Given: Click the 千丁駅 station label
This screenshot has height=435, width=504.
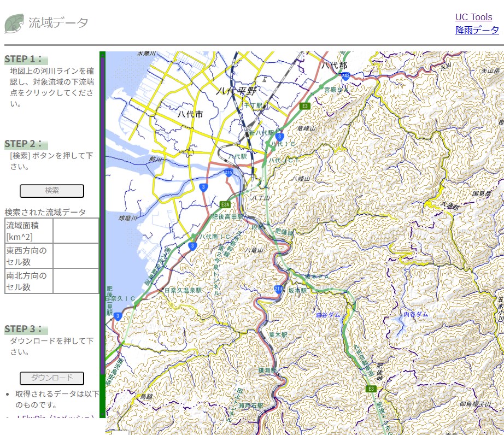Looking at the screenshot, I should click(253, 105).
